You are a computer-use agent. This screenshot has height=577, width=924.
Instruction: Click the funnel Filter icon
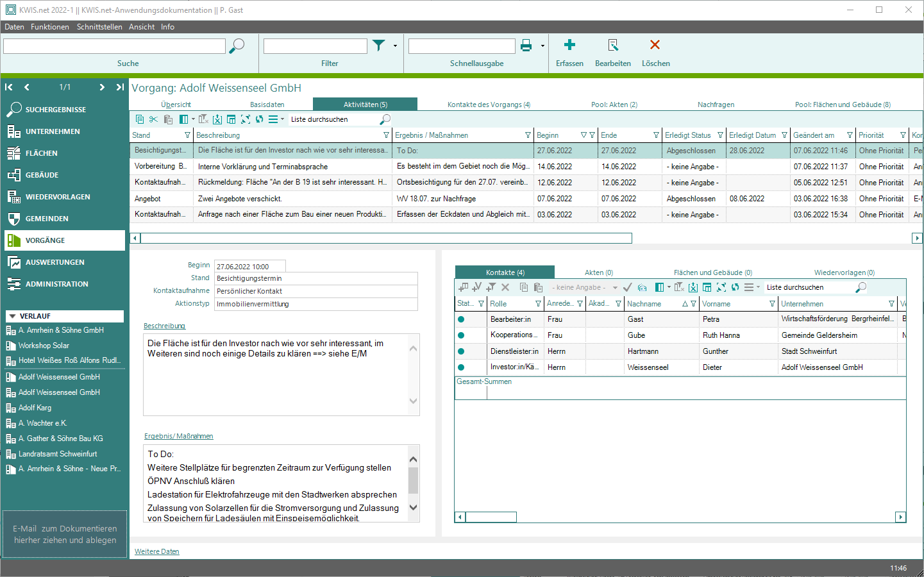(x=379, y=45)
